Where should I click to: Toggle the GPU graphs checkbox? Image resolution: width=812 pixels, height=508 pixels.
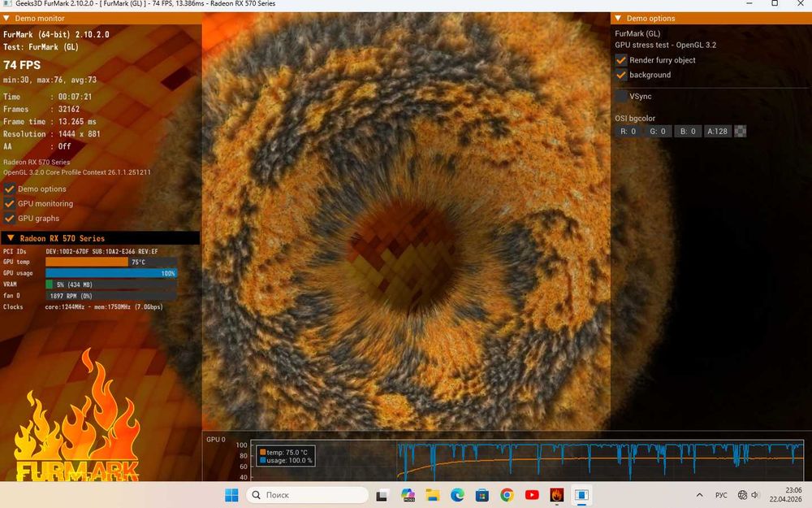click(x=10, y=218)
